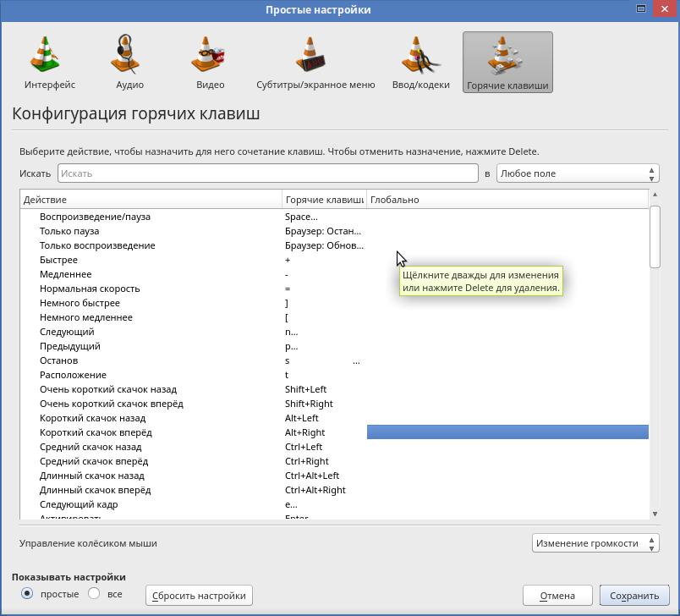Select the Длинный скачок вперёд row
This screenshot has height=616, width=680.
point(334,490)
